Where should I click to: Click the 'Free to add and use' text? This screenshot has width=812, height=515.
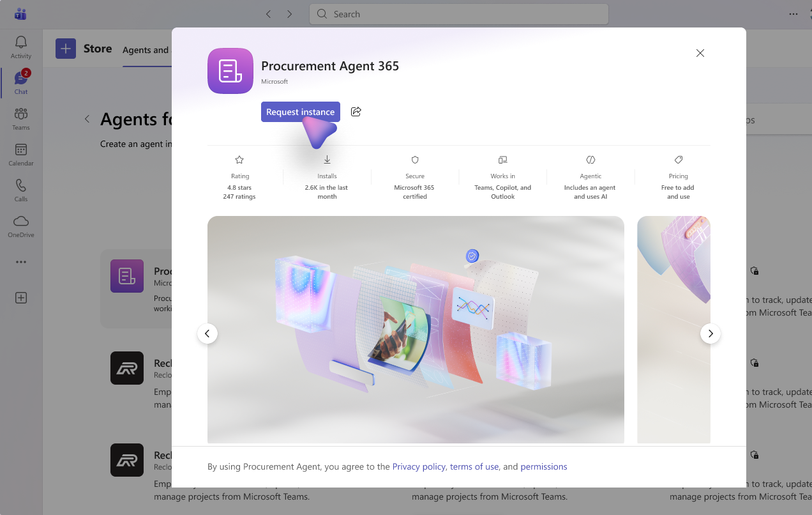[678, 192]
